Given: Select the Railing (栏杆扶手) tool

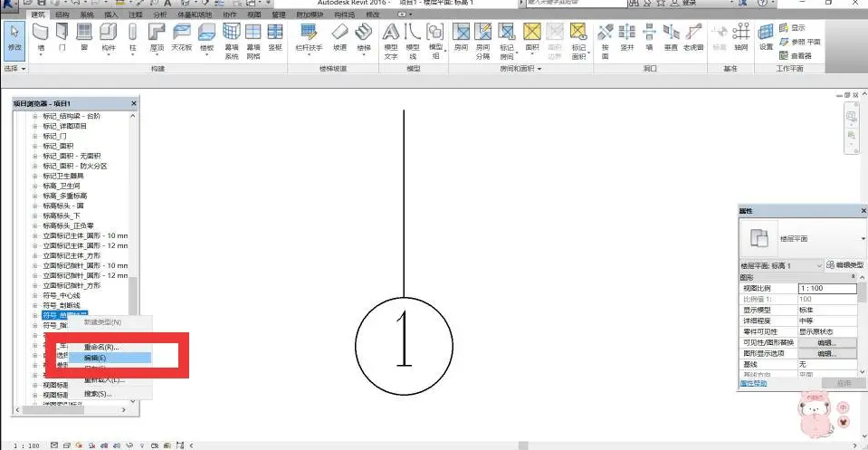Looking at the screenshot, I should point(309,38).
